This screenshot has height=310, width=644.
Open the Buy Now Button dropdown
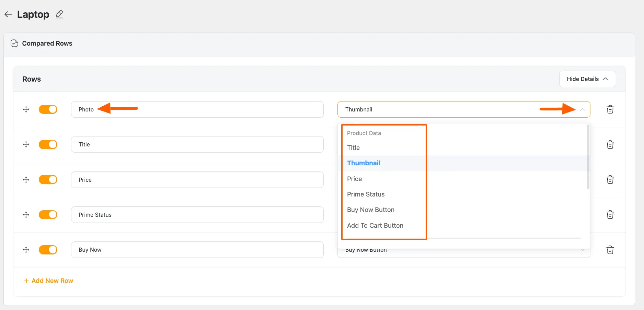tap(582, 250)
